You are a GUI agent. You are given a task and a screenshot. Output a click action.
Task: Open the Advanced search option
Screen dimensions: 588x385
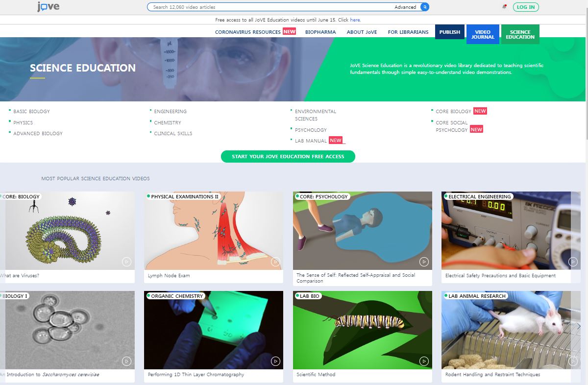click(x=405, y=7)
